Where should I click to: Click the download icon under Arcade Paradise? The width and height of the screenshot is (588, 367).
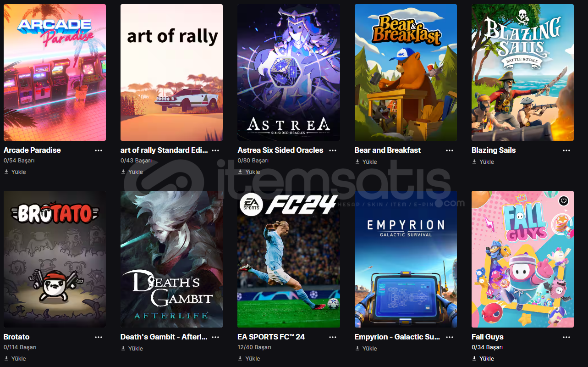[6, 172]
